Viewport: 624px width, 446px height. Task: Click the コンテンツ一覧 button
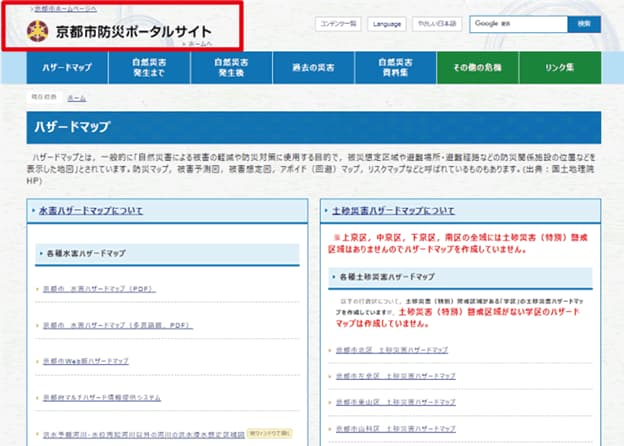click(338, 24)
